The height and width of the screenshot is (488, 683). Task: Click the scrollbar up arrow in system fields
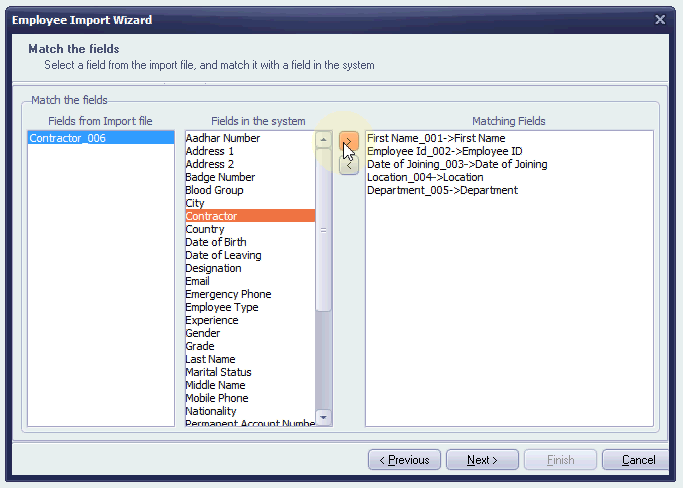[x=323, y=140]
